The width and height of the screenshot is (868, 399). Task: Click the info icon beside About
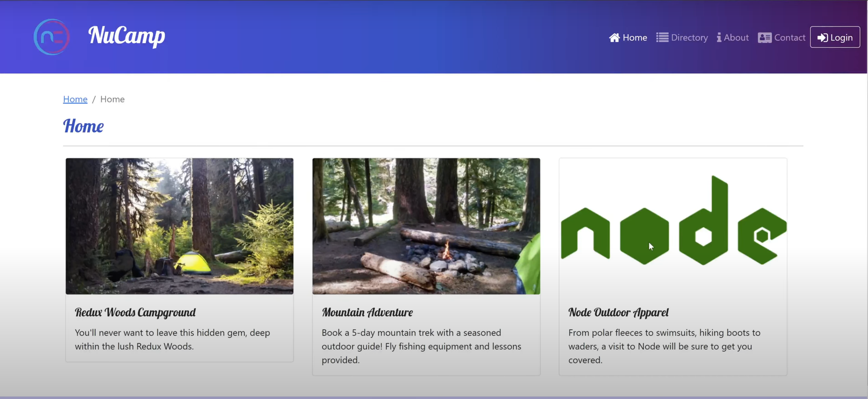click(719, 37)
